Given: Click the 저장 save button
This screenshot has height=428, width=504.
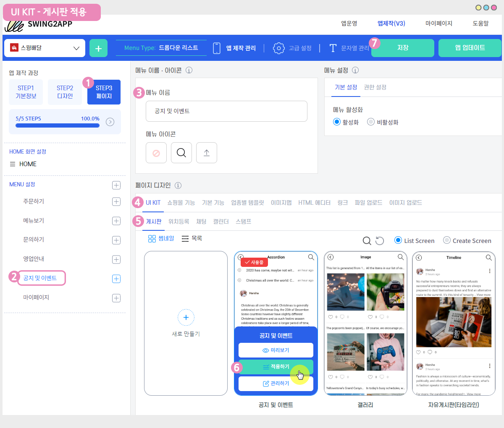Looking at the screenshot, I should 402,48.
